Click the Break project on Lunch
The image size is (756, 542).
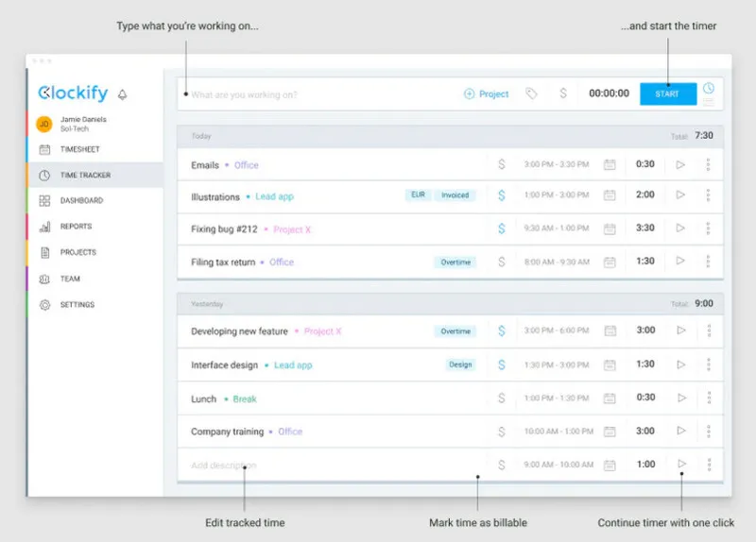tap(245, 398)
